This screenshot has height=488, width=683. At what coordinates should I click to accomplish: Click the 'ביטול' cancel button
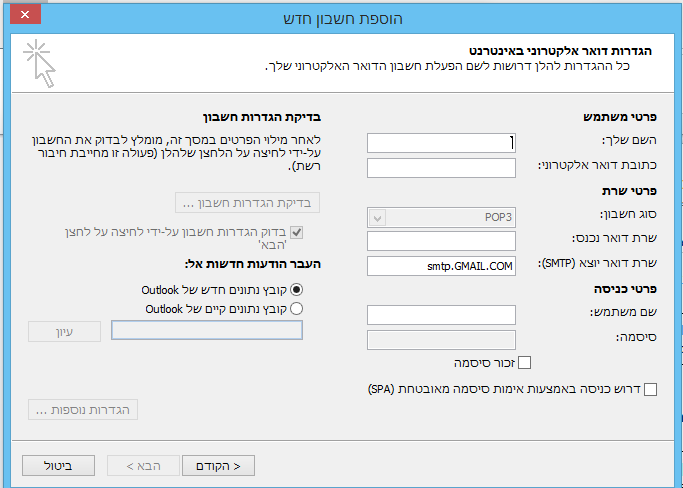tap(58, 466)
